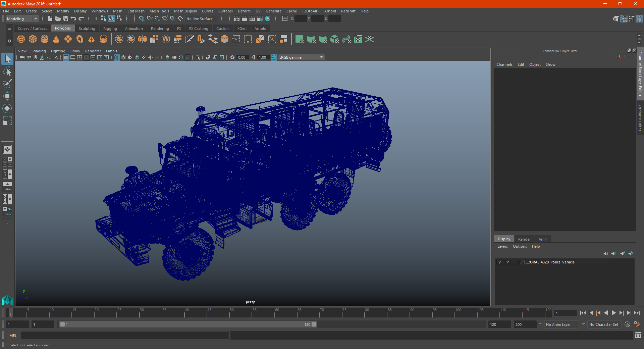
Task: Create a Polygon Cylinder from the shelf
Action: click(x=45, y=39)
